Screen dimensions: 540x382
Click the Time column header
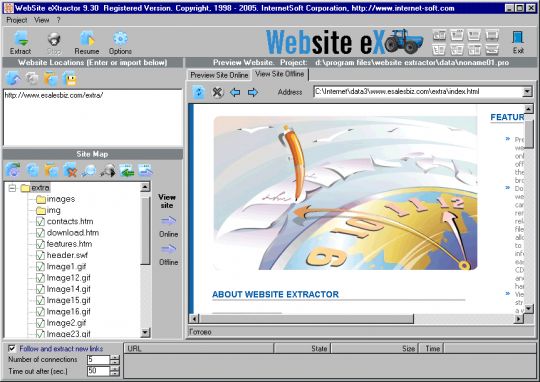(x=431, y=349)
